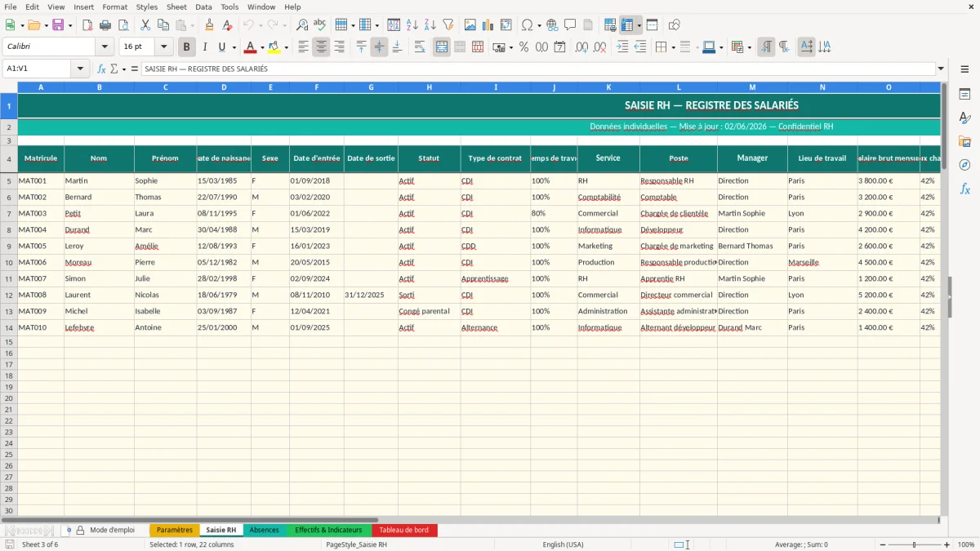Screen dimensions: 980x551
Task: Switch to the Tableau de bord tab
Action: 403,531
